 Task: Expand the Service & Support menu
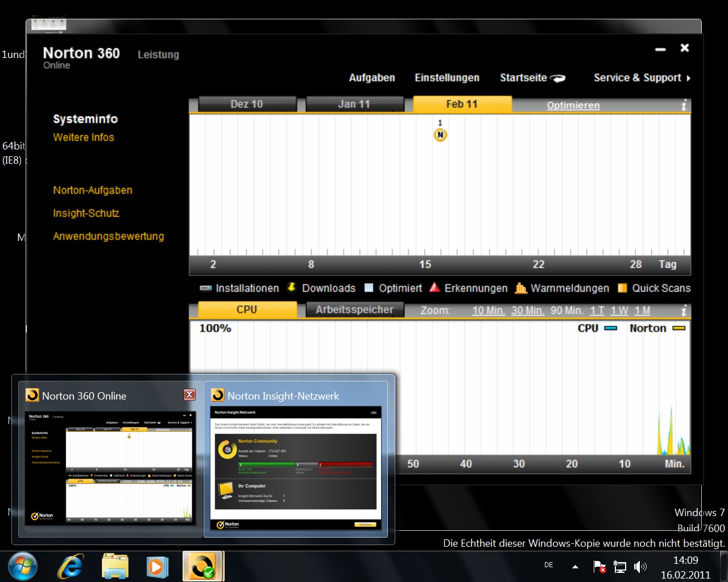pyautogui.click(x=642, y=78)
